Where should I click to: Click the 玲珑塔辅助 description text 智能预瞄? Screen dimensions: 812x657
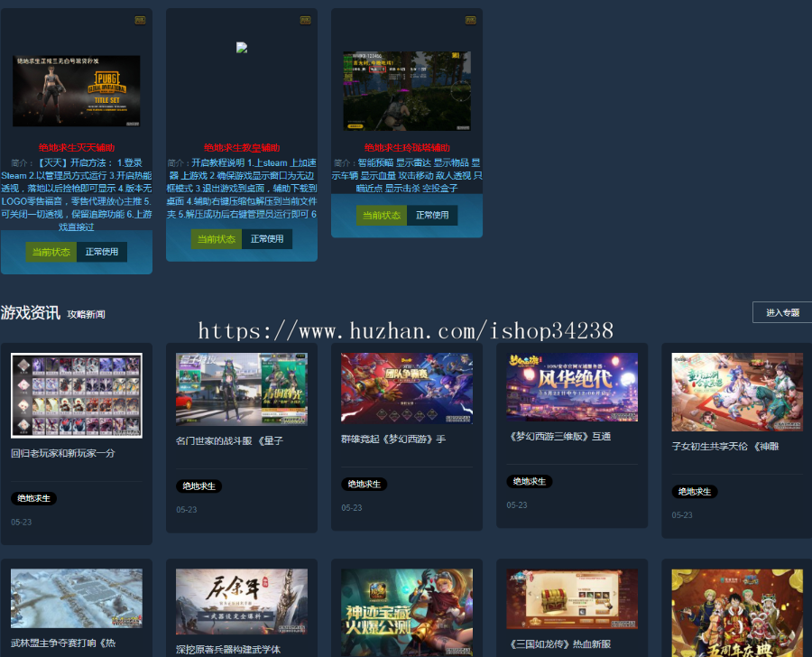[x=407, y=176]
